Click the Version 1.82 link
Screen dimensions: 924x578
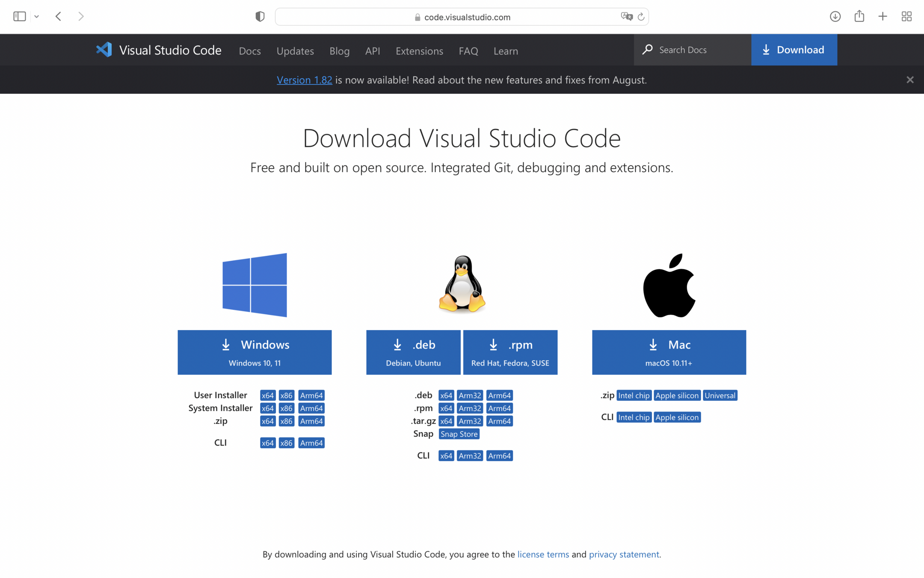pyautogui.click(x=304, y=80)
